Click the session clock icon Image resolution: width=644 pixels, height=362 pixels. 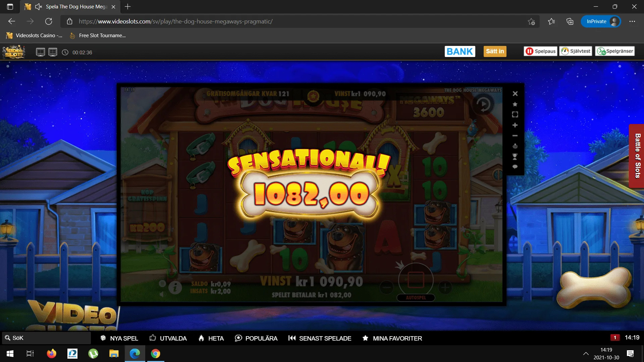point(65,52)
